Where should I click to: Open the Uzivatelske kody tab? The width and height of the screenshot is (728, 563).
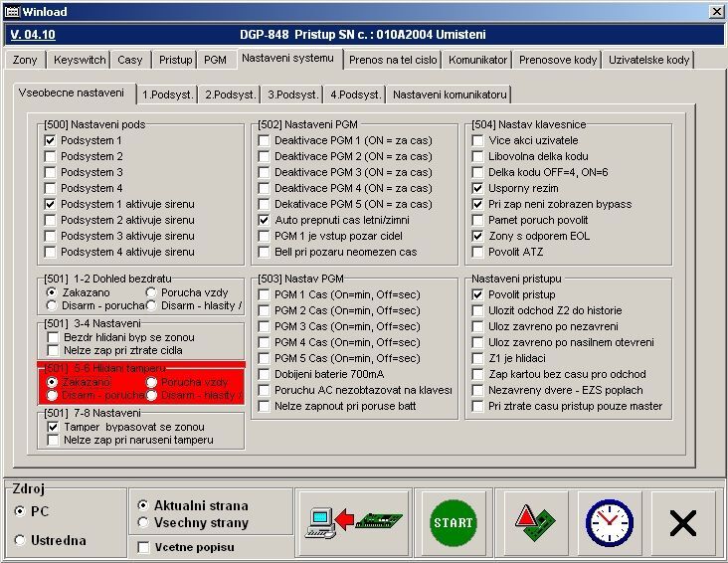tap(648, 60)
